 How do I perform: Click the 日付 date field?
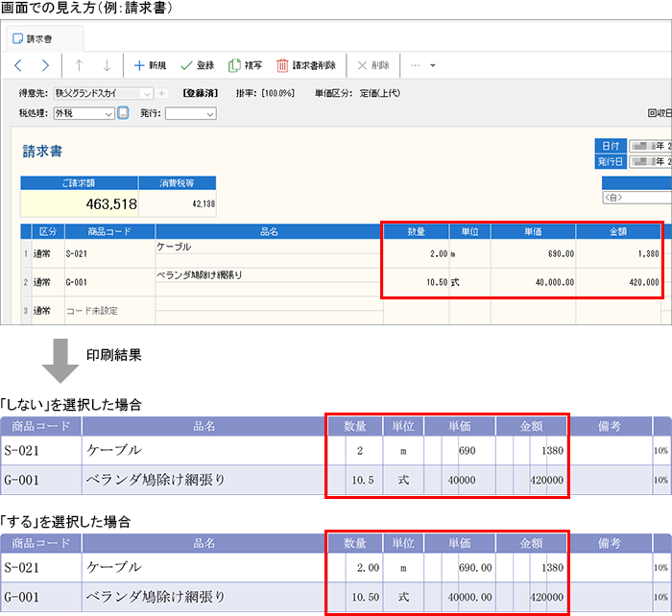click(650, 146)
